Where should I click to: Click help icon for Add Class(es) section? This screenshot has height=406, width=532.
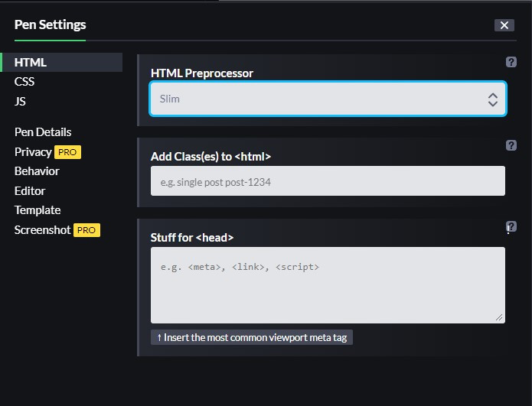pyautogui.click(x=511, y=146)
